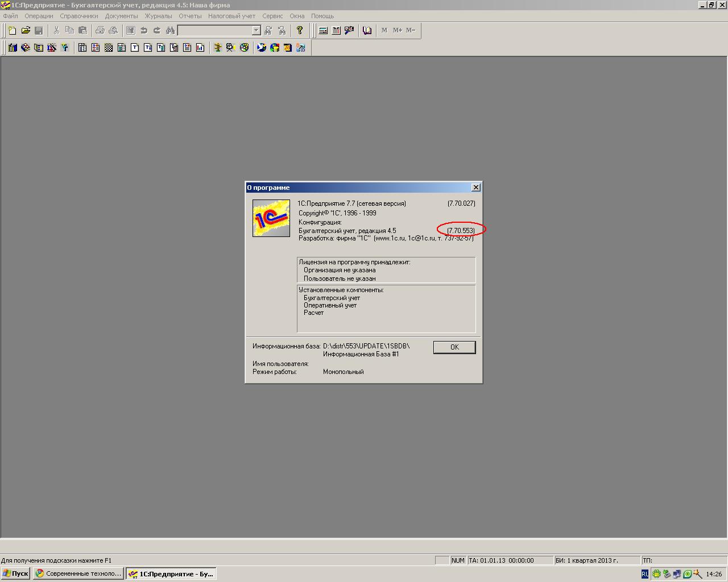Screen dimensions: 728x582
Task: Click the Open folder toolbar icon
Action: [26, 31]
